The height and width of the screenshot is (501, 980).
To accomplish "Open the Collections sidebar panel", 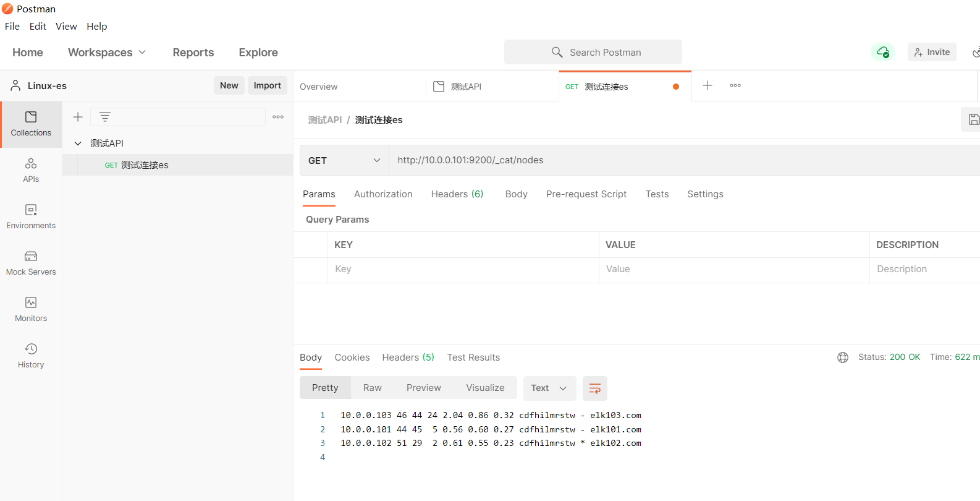I will (x=31, y=124).
